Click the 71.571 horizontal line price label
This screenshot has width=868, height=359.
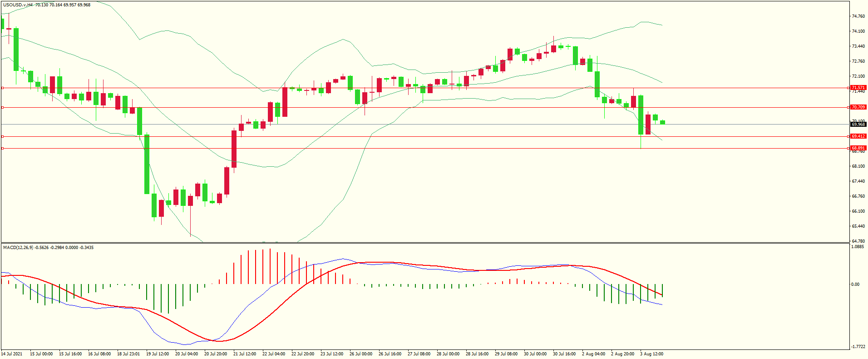pos(858,88)
